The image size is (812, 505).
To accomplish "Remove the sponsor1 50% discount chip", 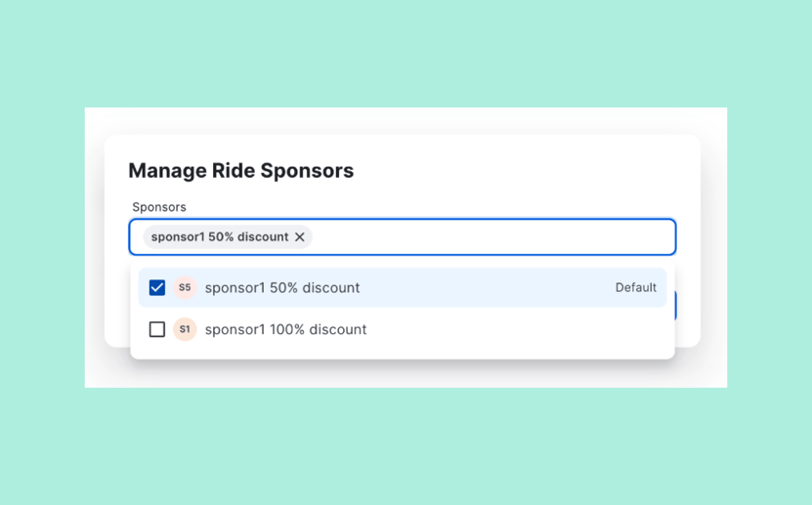I will [299, 237].
